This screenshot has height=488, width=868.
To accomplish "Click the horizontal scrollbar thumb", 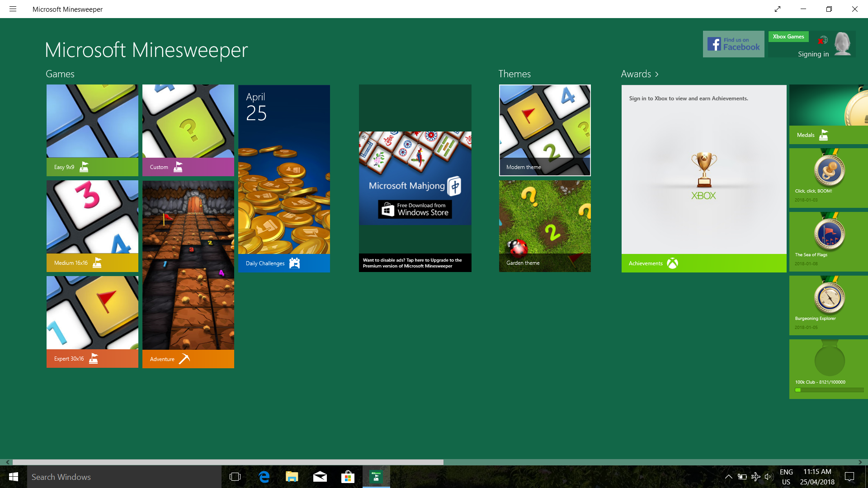I will pos(228,462).
